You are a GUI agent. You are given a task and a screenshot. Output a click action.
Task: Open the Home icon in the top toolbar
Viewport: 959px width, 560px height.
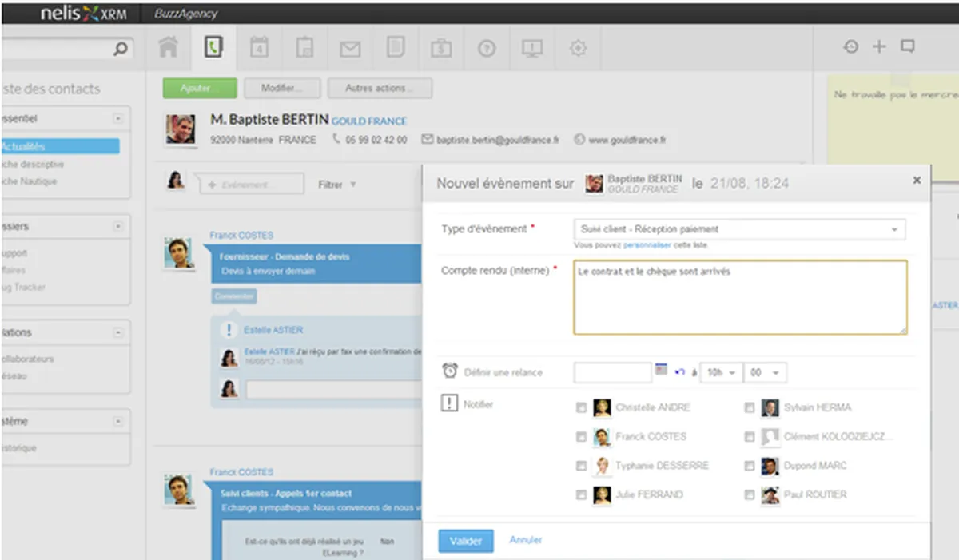click(x=168, y=47)
